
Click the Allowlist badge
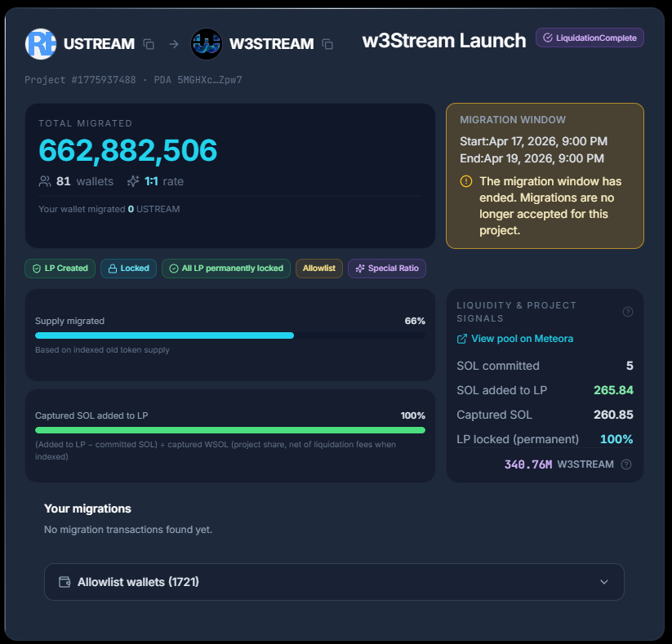[319, 269]
